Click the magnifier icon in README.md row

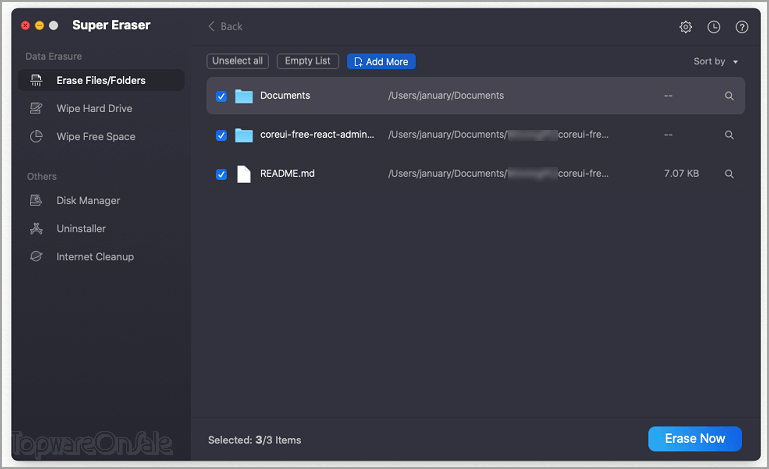pos(729,174)
